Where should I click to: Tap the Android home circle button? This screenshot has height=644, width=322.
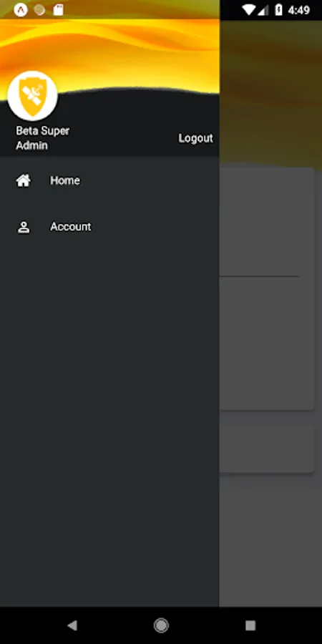(x=161, y=625)
